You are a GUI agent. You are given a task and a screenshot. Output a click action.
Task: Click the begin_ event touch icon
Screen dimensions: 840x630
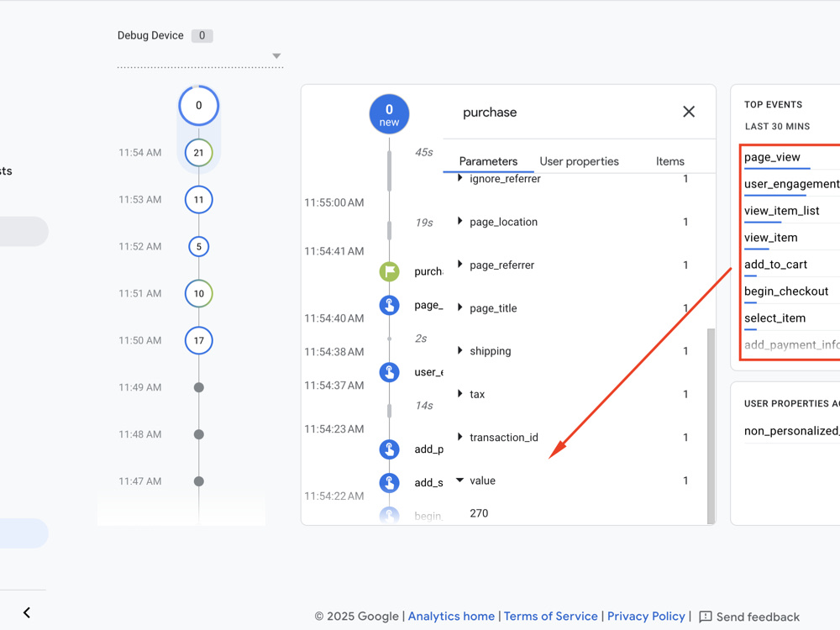(x=390, y=516)
